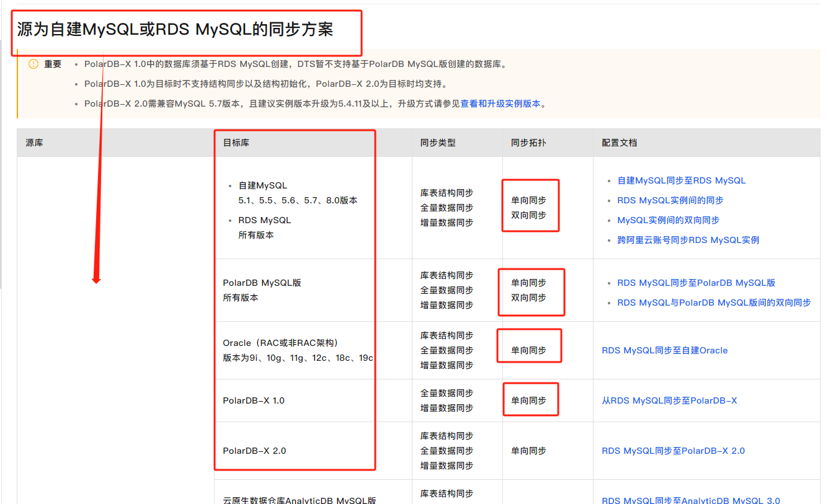Click PolarDB-X 2.0 target cell
The width and height of the screenshot is (828, 504).
click(x=254, y=451)
